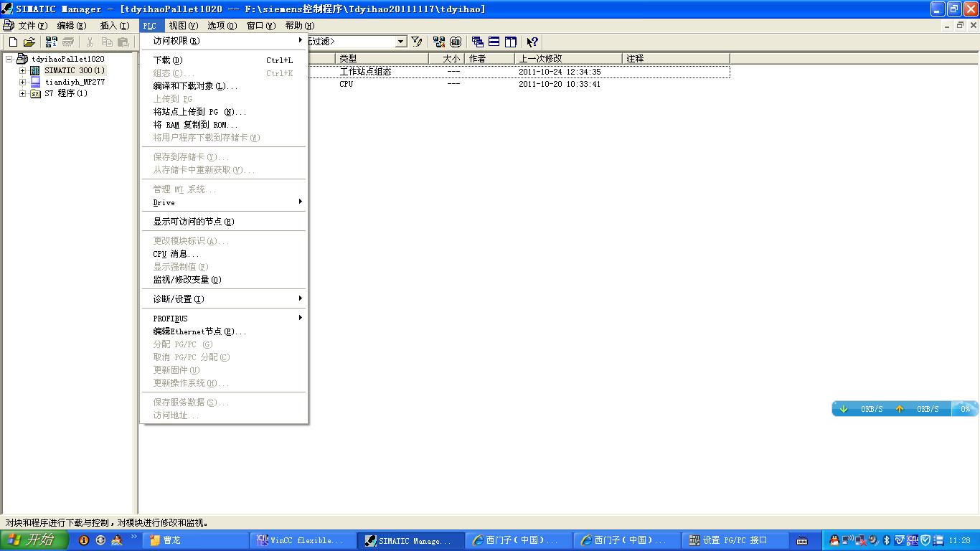Click the network speed monitor widget

(905, 409)
